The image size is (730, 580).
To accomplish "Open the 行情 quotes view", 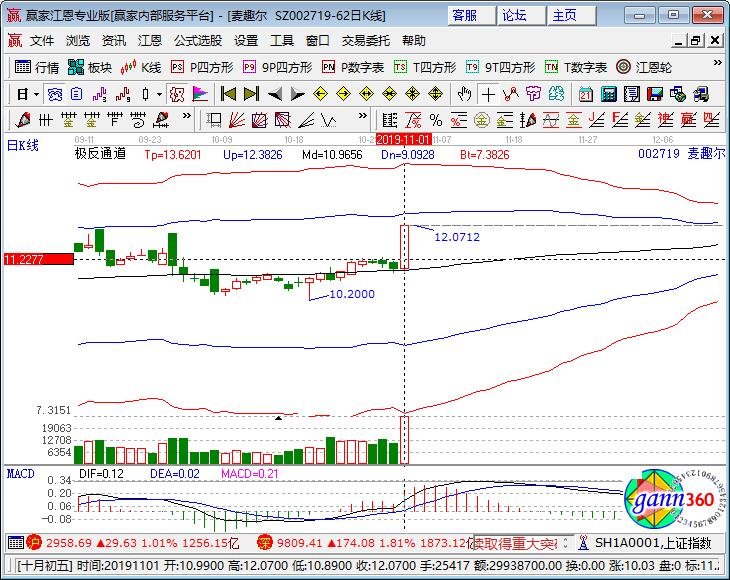I will pyautogui.click(x=37, y=67).
